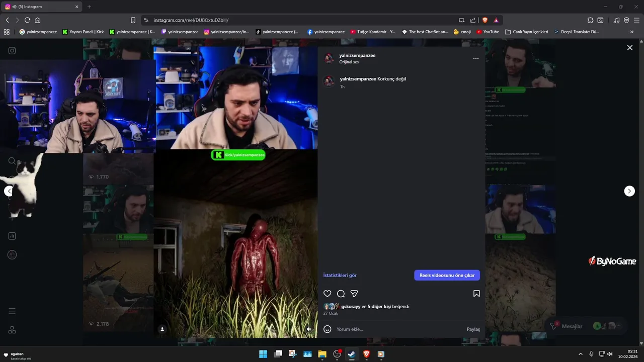Show hidden system tray icons
The image size is (644, 362).
[580, 354]
